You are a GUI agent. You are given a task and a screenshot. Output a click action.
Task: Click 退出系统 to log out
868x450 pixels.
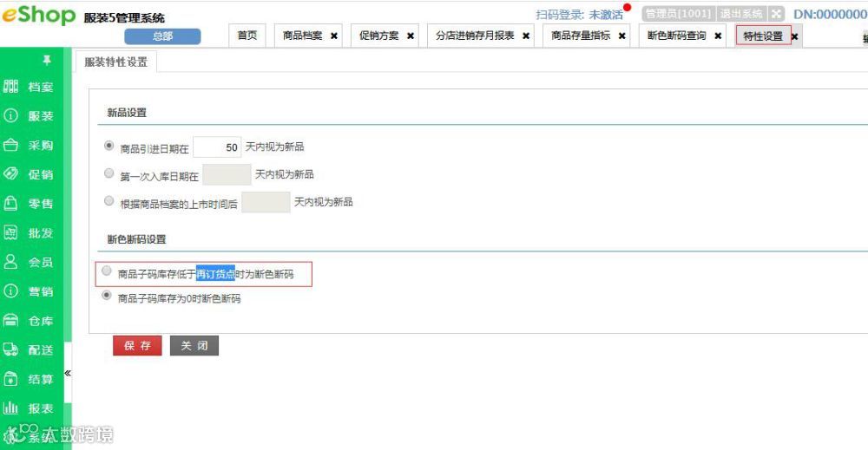pos(741,14)
